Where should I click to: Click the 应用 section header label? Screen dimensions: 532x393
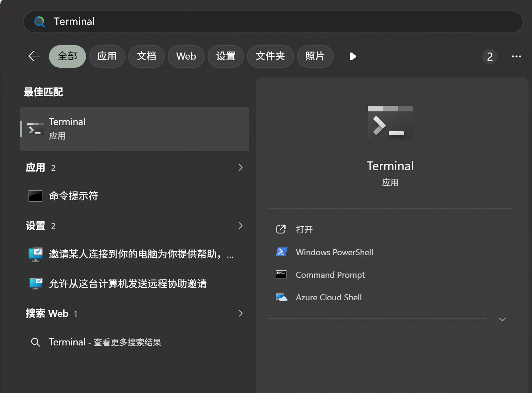(x=35, y=168)
